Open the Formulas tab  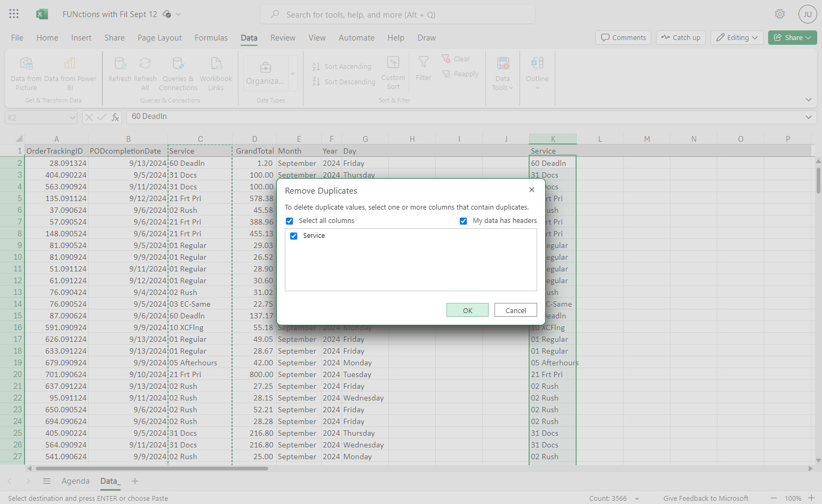[x=211, y=38]
